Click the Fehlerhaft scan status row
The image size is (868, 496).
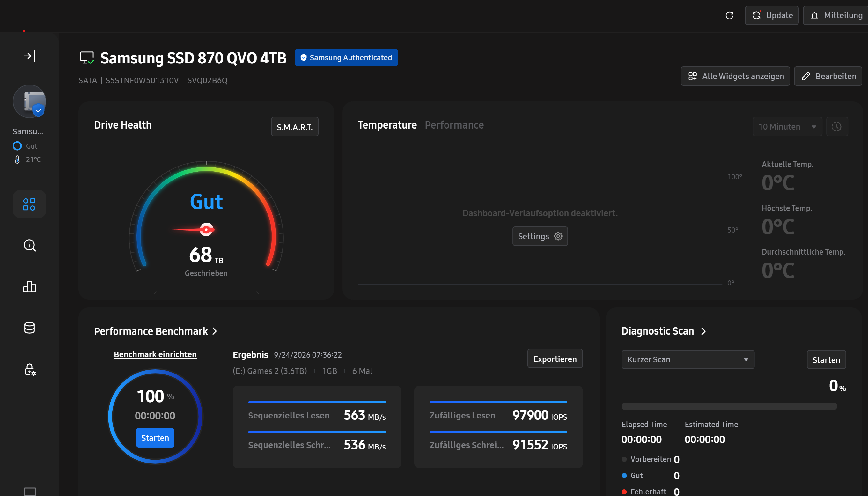(651, 492)
